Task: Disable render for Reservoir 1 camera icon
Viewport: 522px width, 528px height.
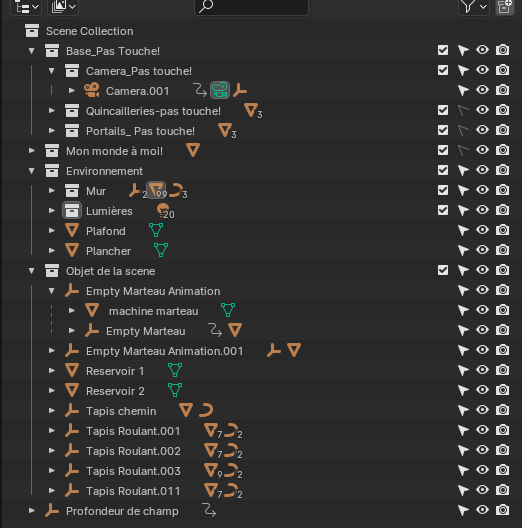Action: 502,370
